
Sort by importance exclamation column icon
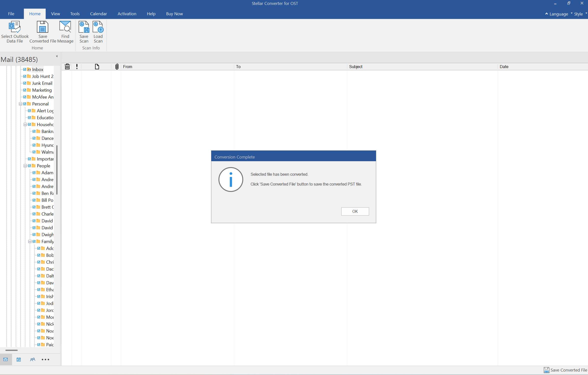click(77, 67)
